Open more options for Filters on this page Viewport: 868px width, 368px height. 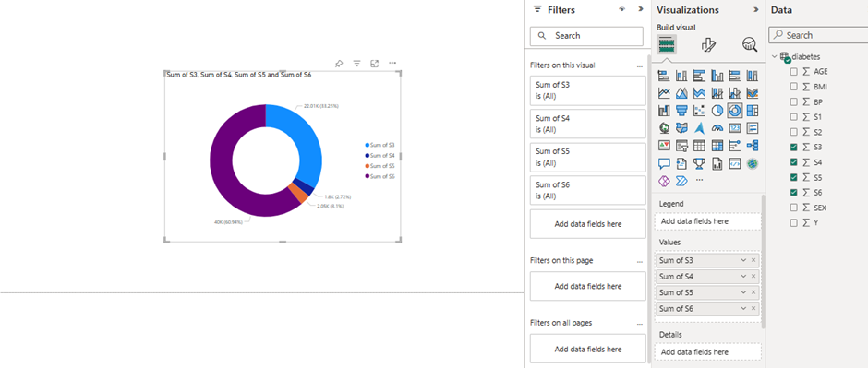point(640,261)
